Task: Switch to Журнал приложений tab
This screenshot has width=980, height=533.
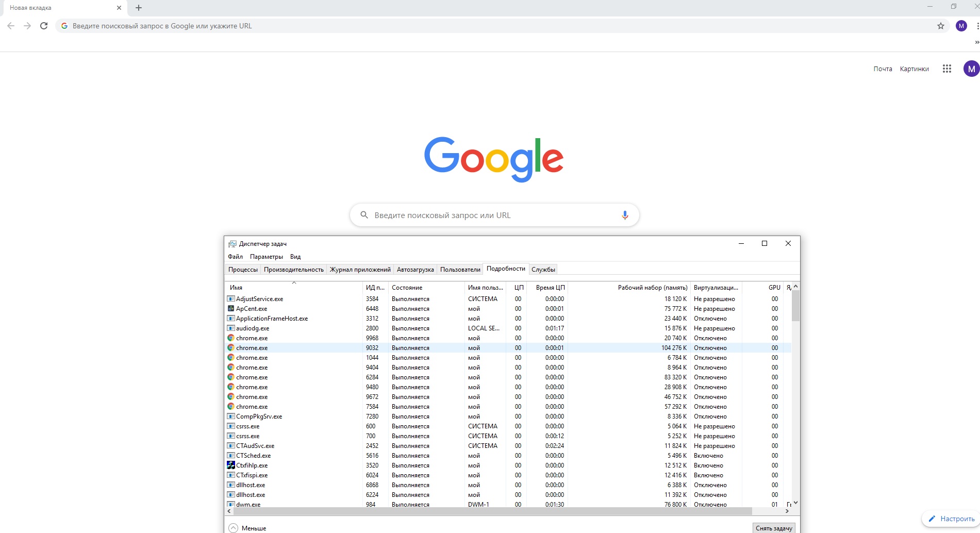Action: (360, 270)
